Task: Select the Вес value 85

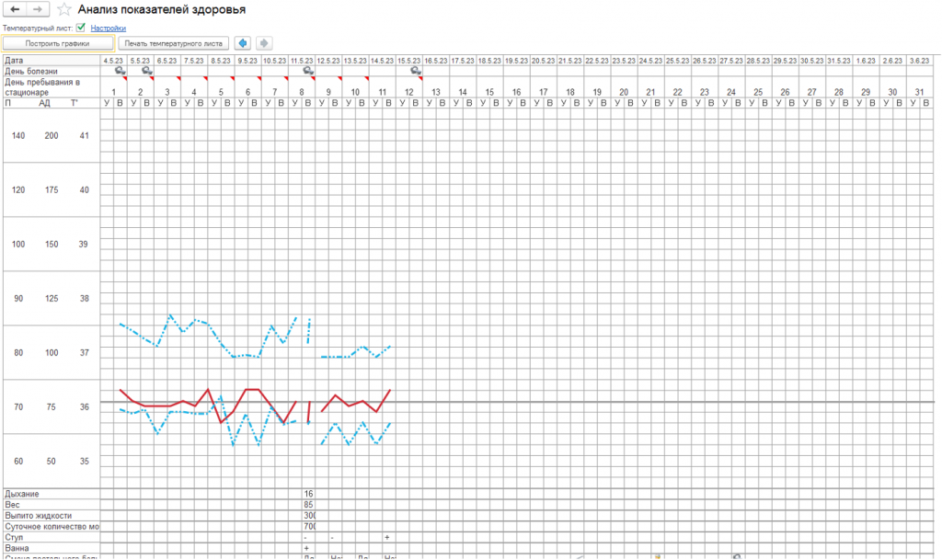Action: [x=309, y=505]
